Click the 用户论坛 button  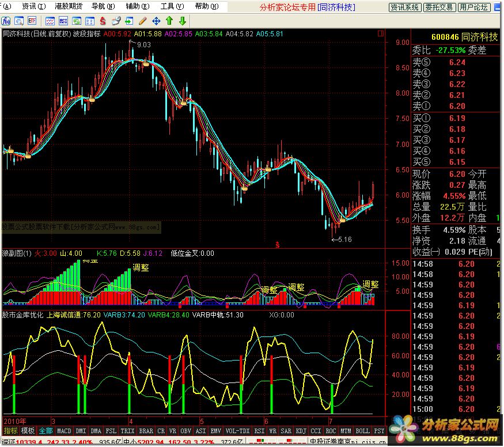[x=474, y=7]
